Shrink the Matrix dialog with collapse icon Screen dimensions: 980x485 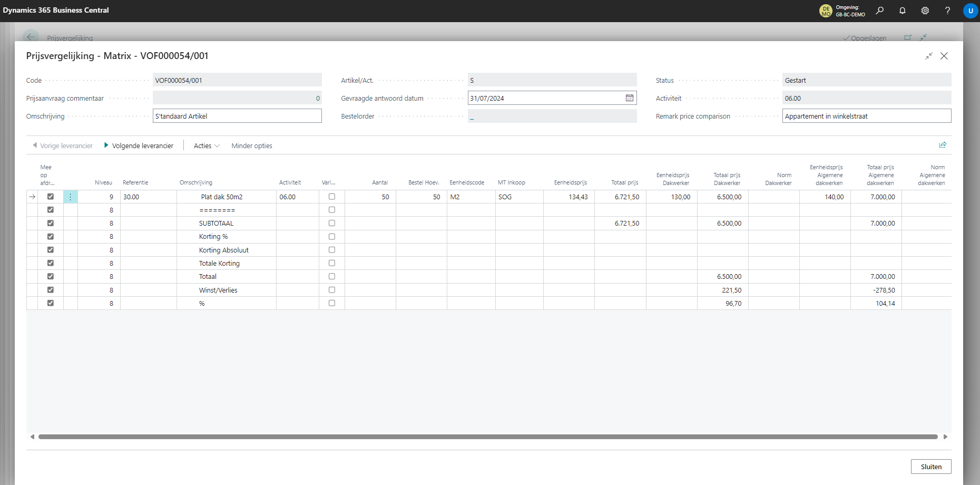tap(929, 56)
